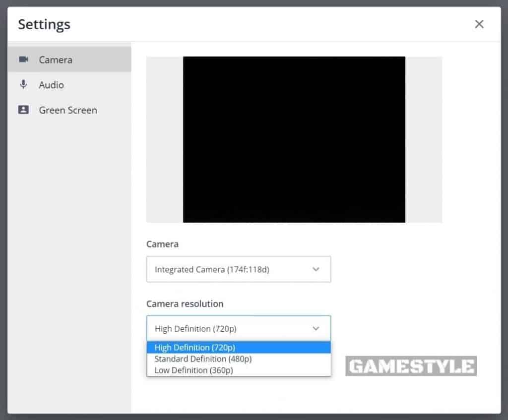Click the chevron on Camera resolution selector

point(316,328)
